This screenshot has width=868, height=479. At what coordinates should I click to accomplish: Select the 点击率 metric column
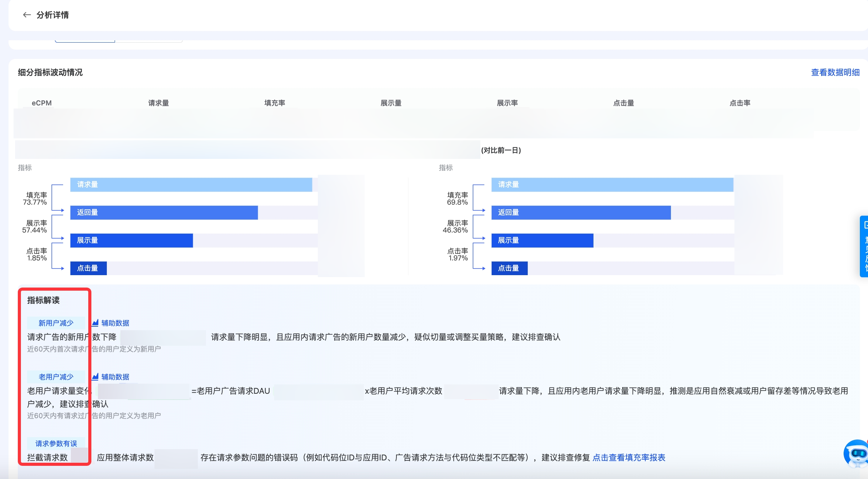tap(740, 103)
